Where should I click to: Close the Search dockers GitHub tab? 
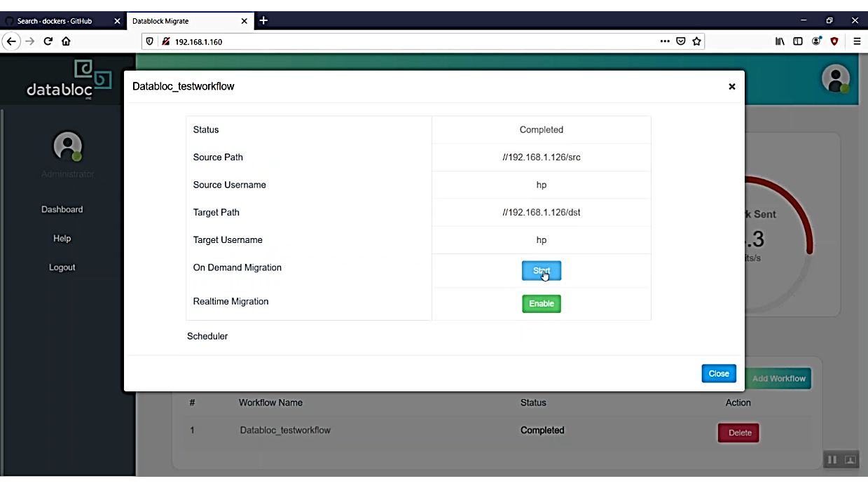117,21
